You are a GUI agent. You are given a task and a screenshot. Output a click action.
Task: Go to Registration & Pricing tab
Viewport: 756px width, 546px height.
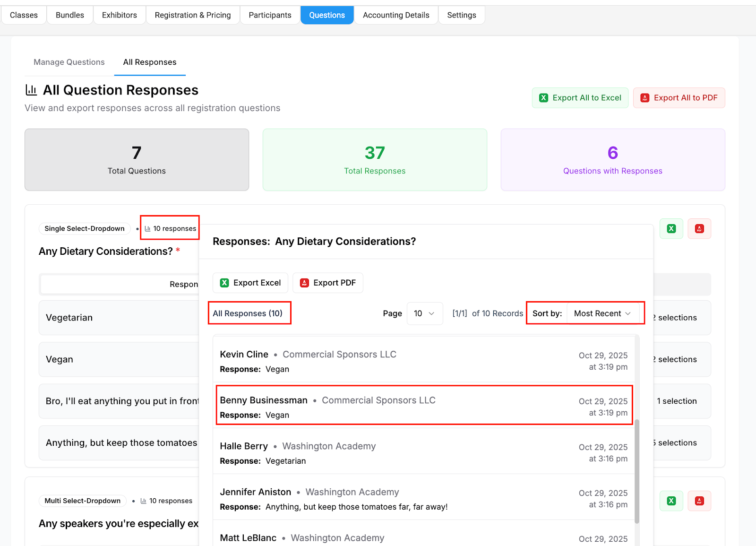coord(193,15)
